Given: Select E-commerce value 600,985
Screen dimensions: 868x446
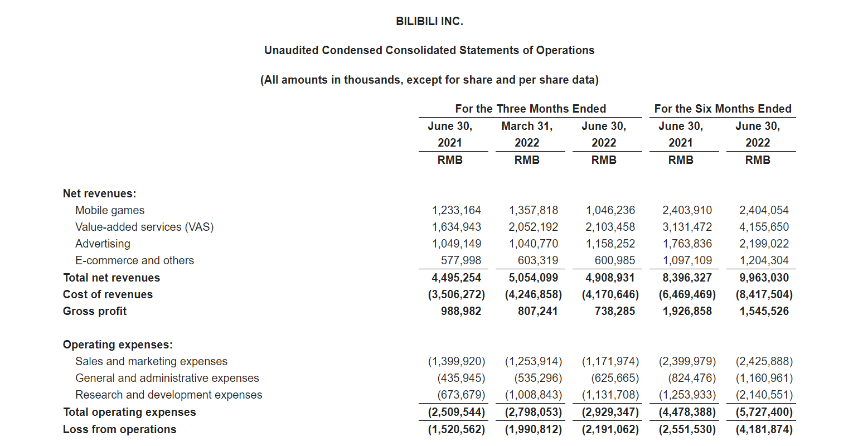Looking at the screenshot, I should [x=615, y=260].
